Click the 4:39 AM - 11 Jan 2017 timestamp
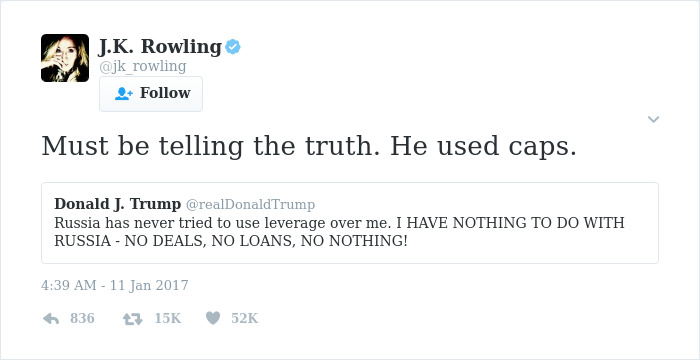Viewport: 700px width, 360px height. 115,285
